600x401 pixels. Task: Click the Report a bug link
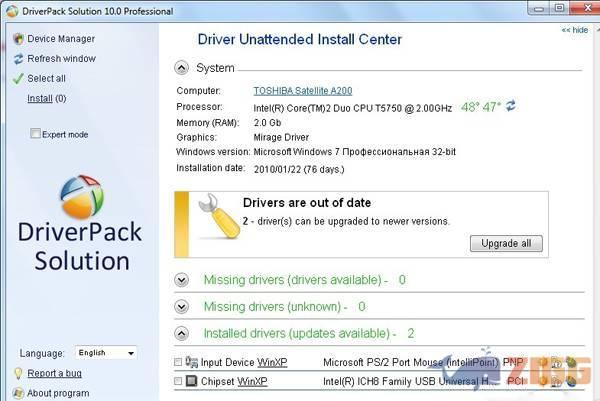click(x=54, y=373)
